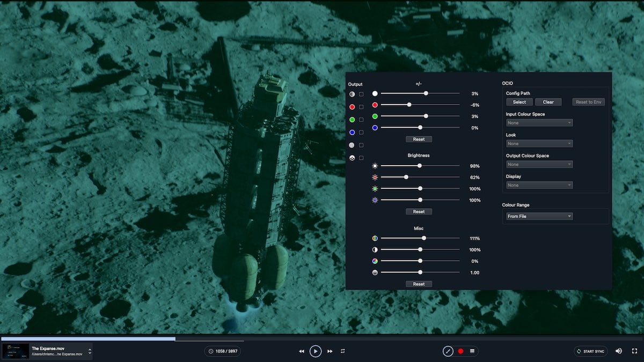Enable the blue output checkbox
The image size is (644, 362).
(x=361, y=132)
